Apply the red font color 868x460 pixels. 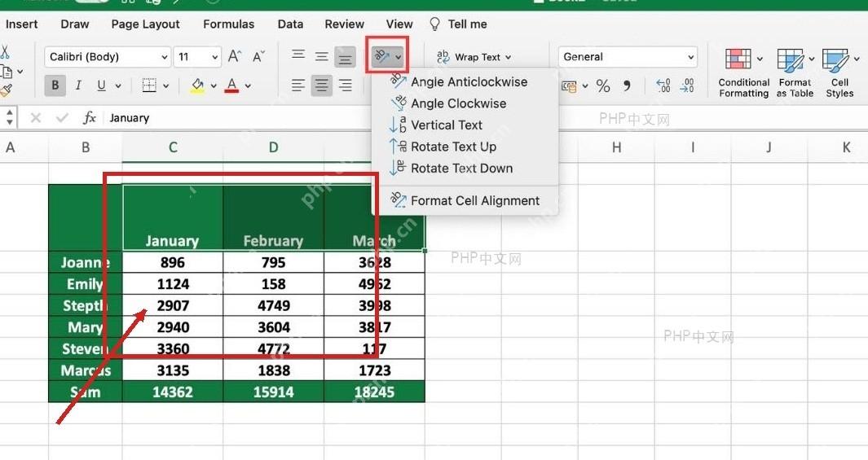pos(232,85)
